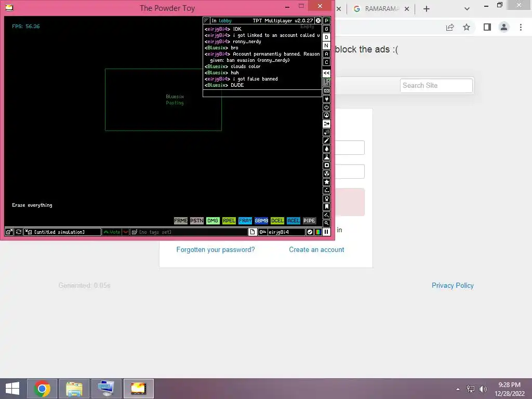The height and width of the screenshot is (399, 532).
Task: Select the PIPE element
Action: (310, 221)
